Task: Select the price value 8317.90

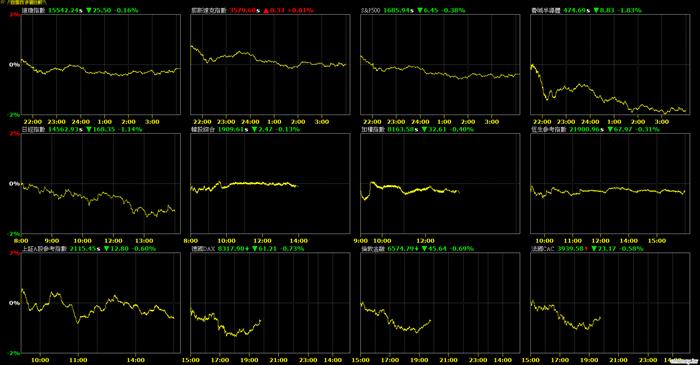Action: [231, 249]
